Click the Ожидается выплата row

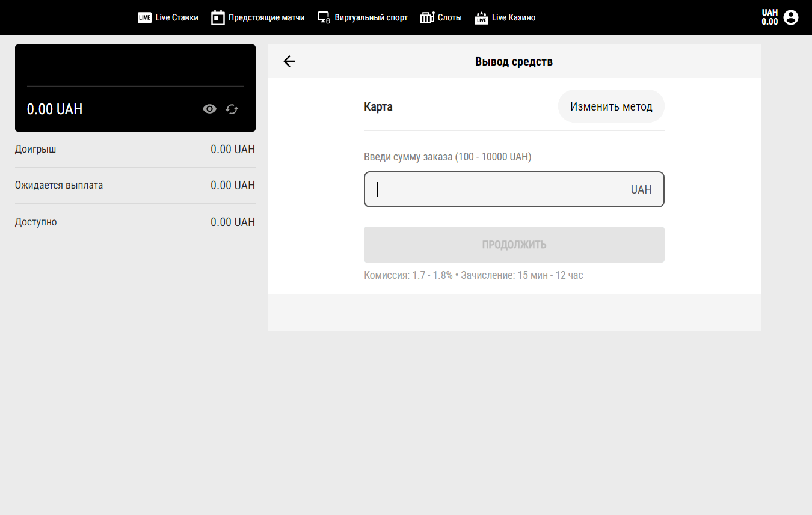[135, 185]
